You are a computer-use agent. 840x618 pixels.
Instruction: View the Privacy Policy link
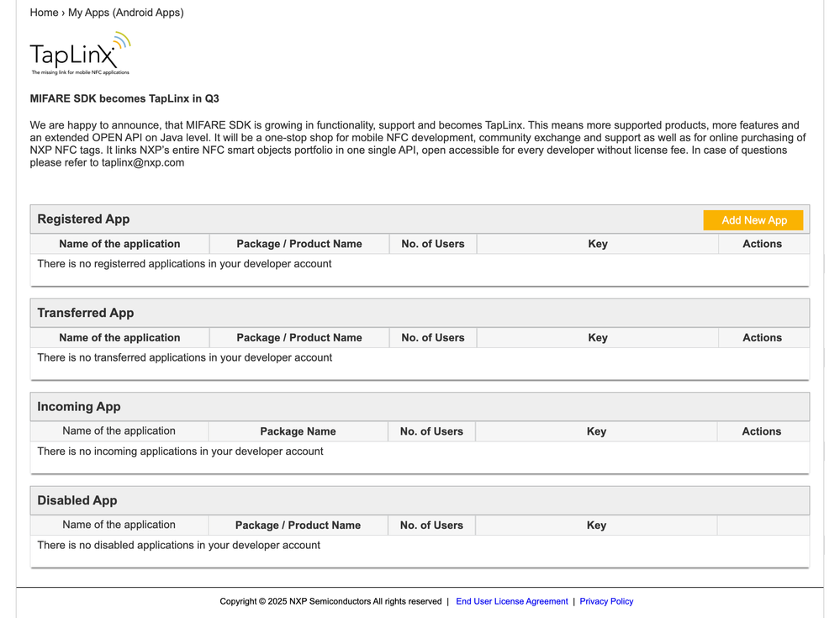(x=606, y=601)
